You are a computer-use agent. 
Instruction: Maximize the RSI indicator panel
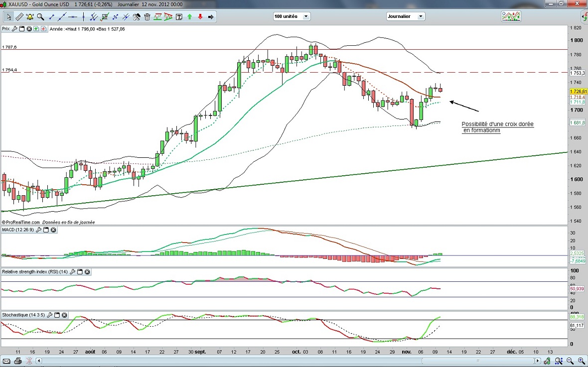tap(80, 272)
